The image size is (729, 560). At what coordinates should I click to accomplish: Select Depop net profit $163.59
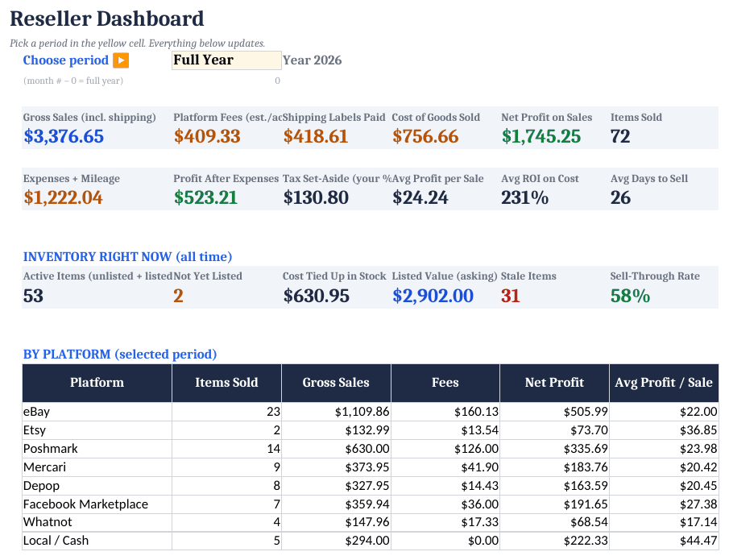click(555, 486)
